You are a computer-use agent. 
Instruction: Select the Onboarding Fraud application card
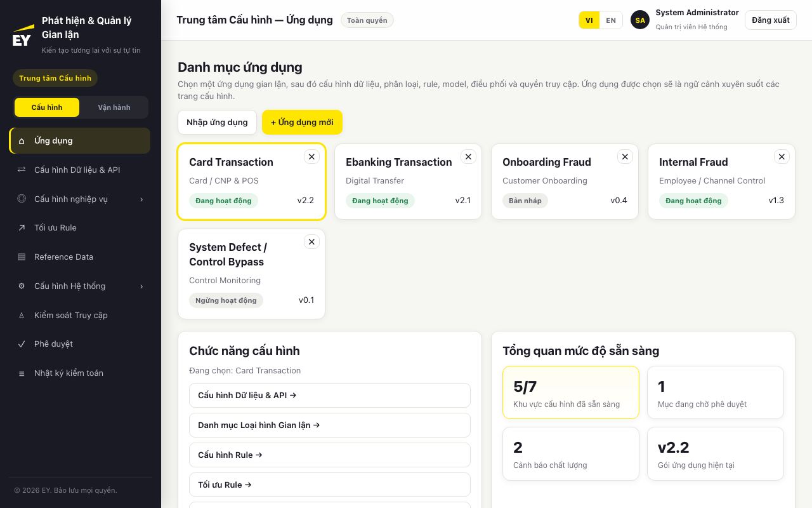[x=565, y=182]
